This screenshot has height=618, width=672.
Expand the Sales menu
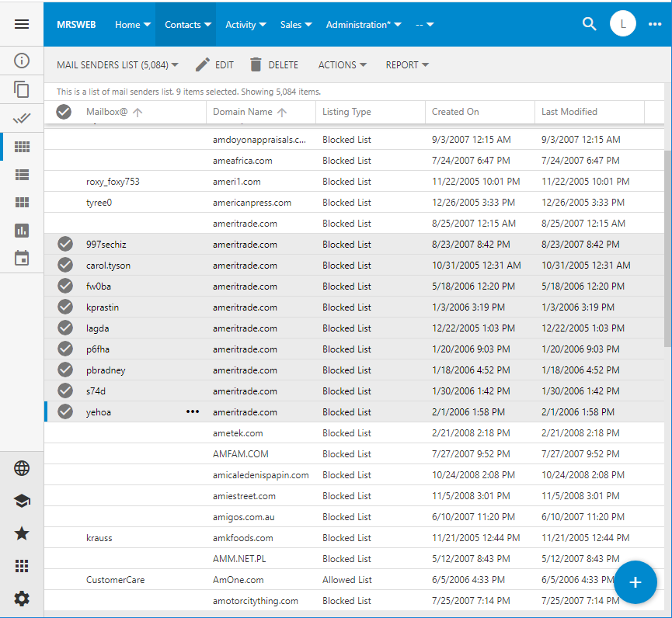[296, 24]
